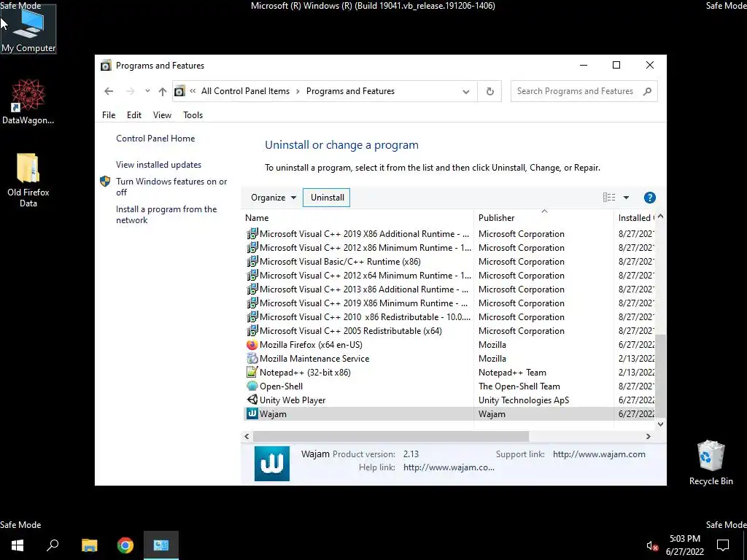Viewport: 747px width, 560px height.
Task: Click the blue help question mark icon
Action: [x=649, y=198]
